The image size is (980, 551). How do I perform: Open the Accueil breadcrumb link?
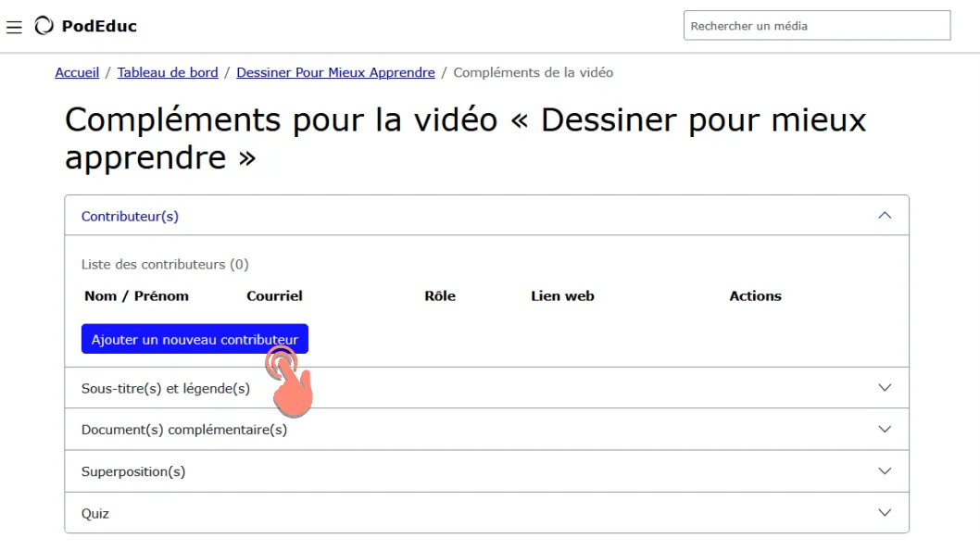(77, 72)
